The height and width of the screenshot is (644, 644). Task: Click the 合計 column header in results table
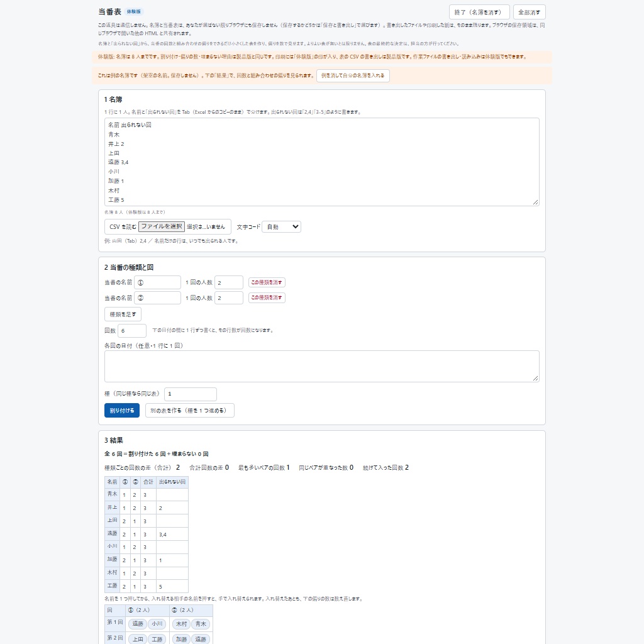[x=148, y=482]
